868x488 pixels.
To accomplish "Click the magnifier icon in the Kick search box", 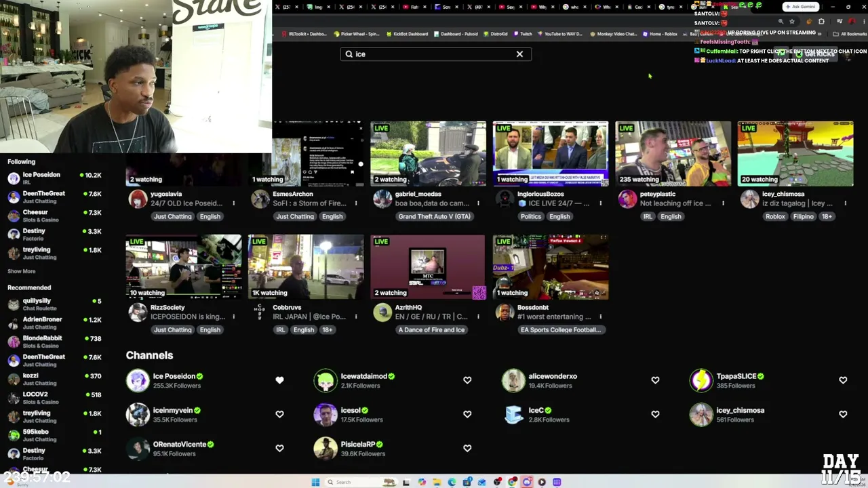I will pyautogui.click(x=349, y=54).
